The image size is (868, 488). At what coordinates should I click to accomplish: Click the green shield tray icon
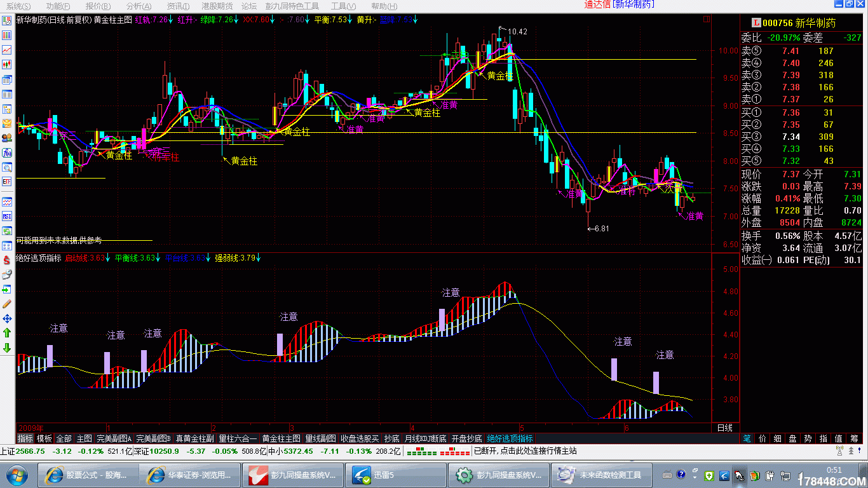coord(710,475)
